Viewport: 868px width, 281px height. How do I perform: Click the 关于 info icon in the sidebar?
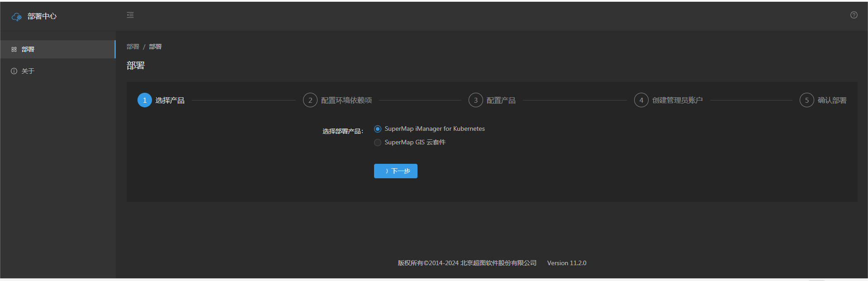(x=14, y=71)
